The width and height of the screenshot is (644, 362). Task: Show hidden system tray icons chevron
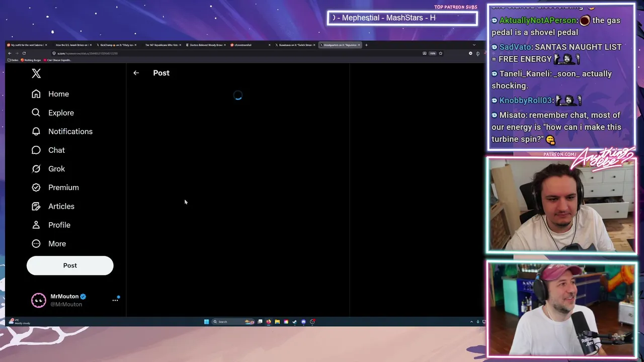(x=471, y=322)
